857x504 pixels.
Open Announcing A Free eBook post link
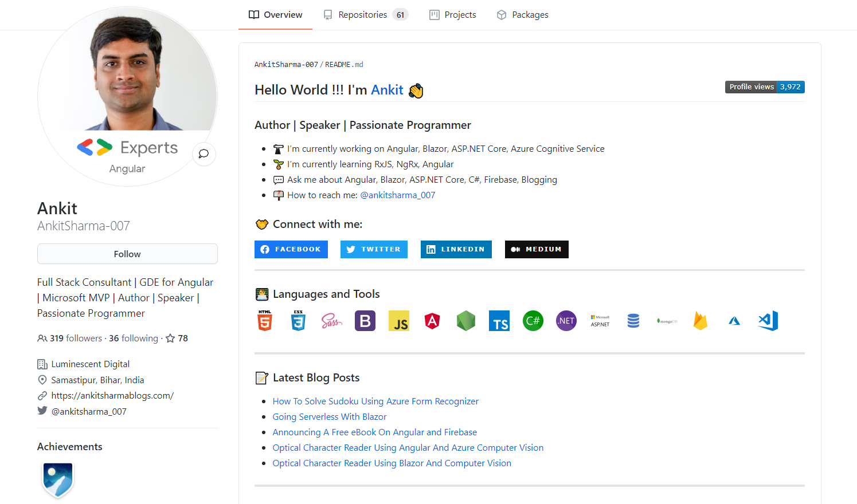click(375, 432)
